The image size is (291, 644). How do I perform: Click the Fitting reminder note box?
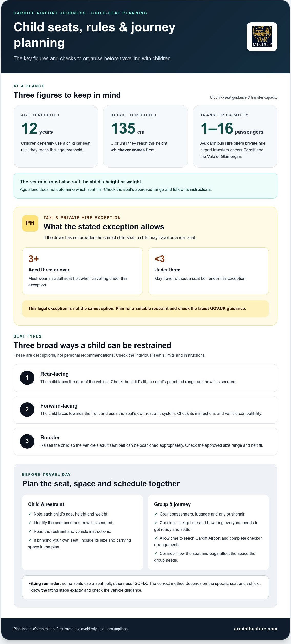145,587
